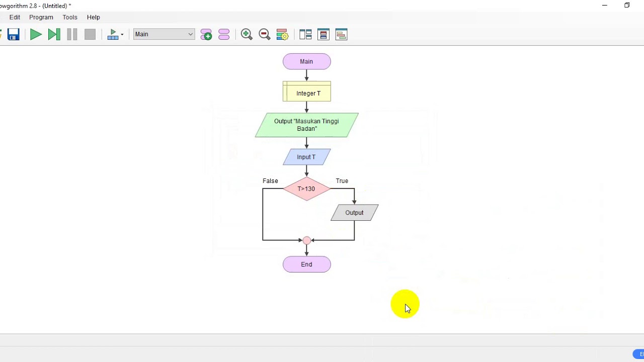Restore down the Flowgorithm window
This screenshot has width=644, height=362.
point(627,6)
